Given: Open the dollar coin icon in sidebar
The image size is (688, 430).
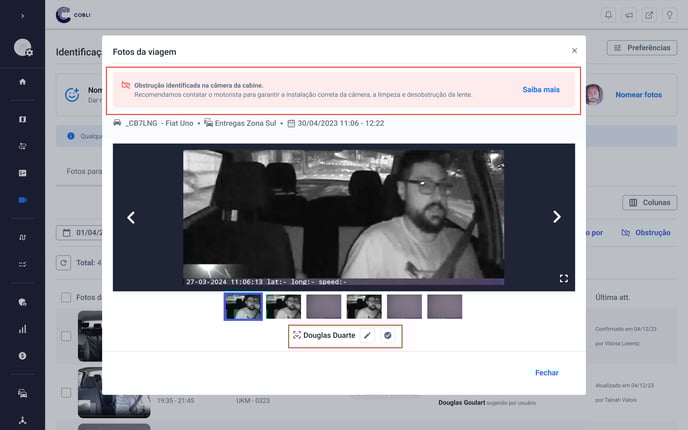Looking at the screenshot, I should click(x=22, y=356).
